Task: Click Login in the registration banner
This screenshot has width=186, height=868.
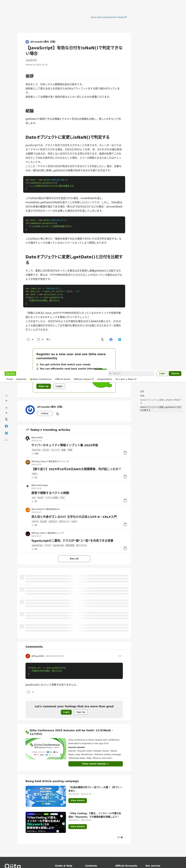Action: 59,386
